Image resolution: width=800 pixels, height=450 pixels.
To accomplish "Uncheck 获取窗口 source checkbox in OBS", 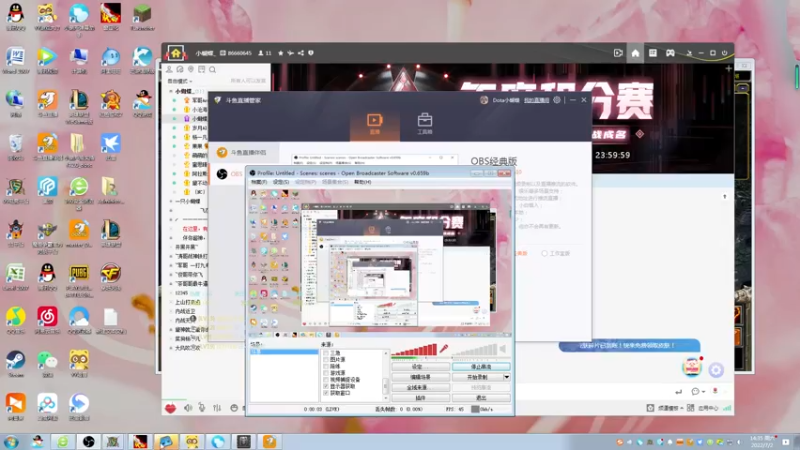I will 326,393.
